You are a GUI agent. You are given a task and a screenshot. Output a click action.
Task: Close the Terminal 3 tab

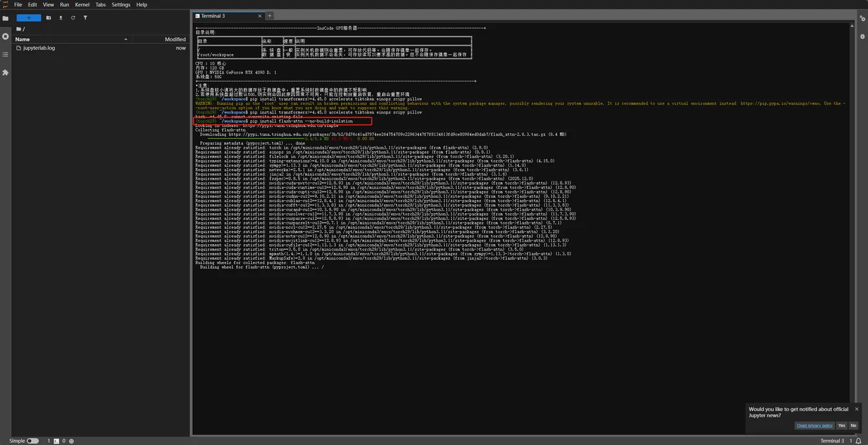(261, 15)
